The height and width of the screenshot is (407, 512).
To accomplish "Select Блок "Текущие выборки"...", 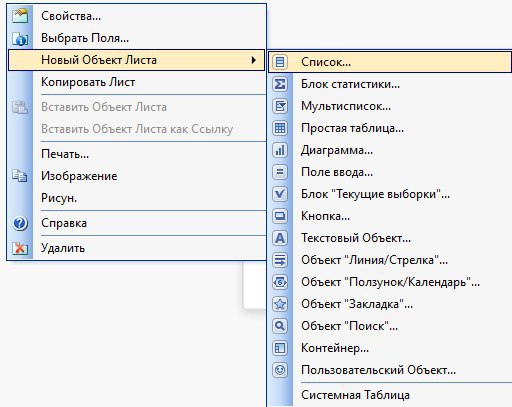I will pyautogui.click(x=390, y=194).
